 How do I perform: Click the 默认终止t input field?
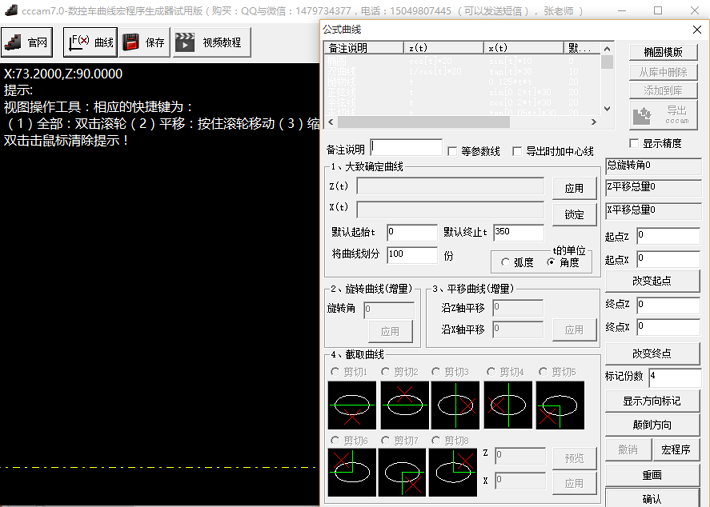tap(518, 232)
